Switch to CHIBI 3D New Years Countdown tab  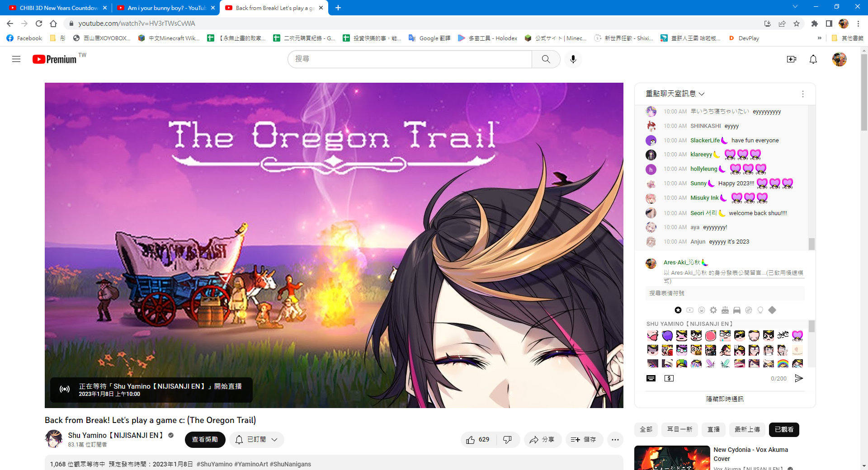tap(59, 8)
